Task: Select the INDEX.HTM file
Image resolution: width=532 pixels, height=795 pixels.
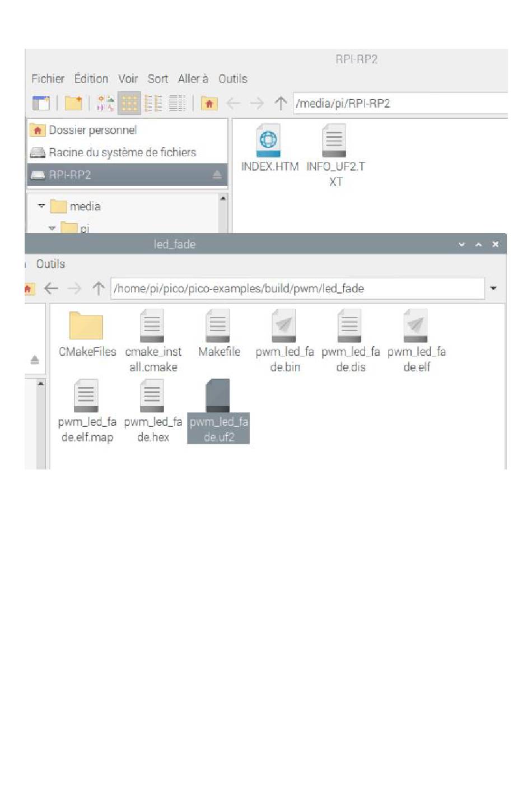Action: (269, 149)
